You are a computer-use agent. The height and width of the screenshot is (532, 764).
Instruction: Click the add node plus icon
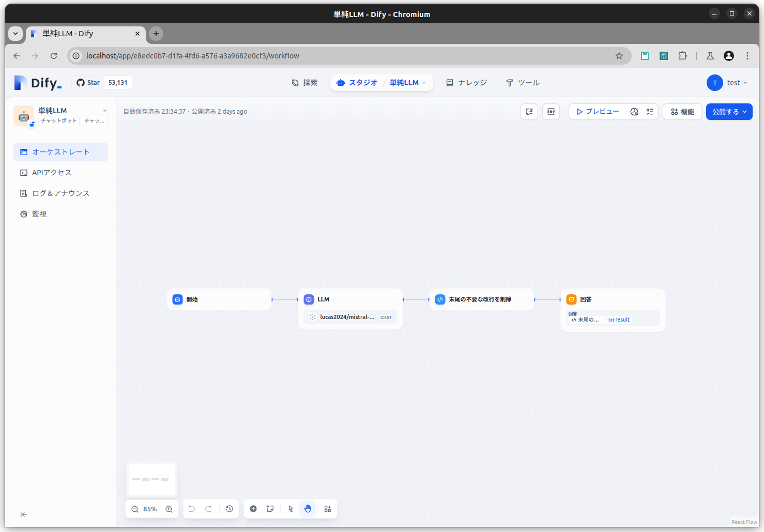253,509
